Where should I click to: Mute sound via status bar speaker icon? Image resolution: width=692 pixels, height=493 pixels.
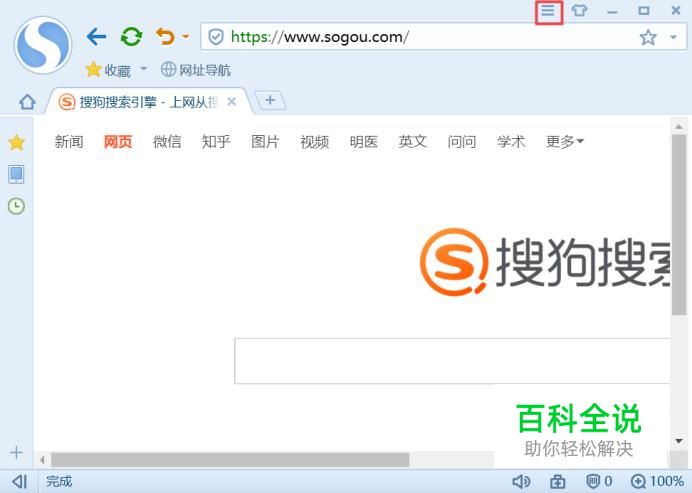(x=521, y=481)
